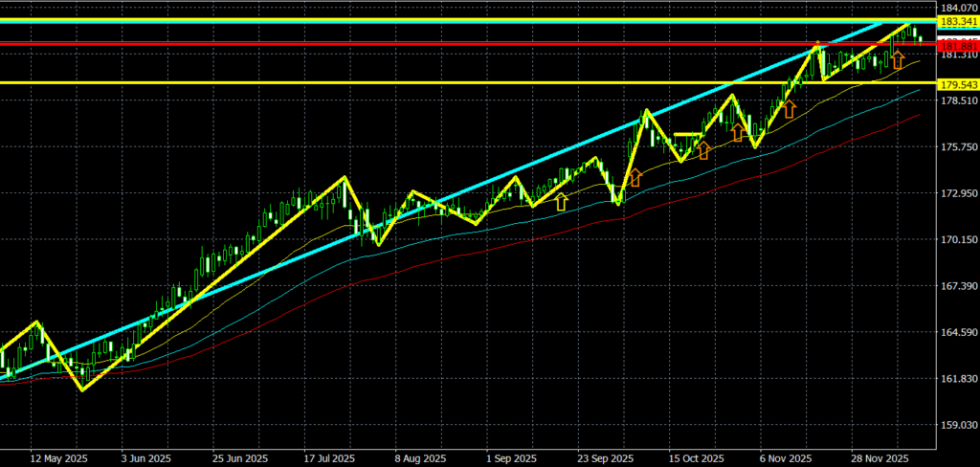The height and width of the screenshot is (467, 980).
Task: Click the 183.341 price label
Action: click(957, 21)
